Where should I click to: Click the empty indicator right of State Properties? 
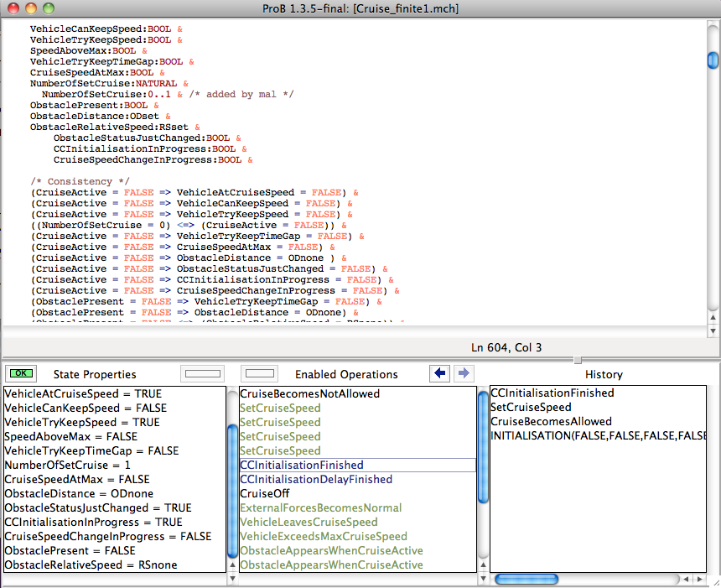(202, 374)
